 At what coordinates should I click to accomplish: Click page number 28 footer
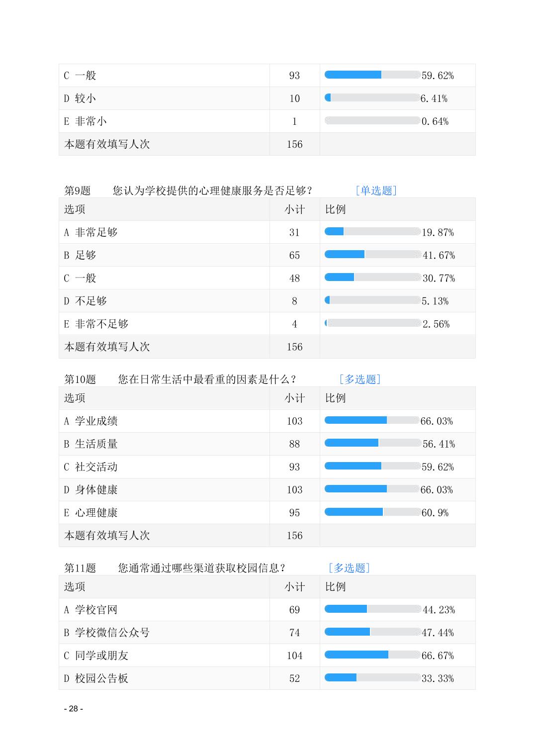tap(74, 709)
